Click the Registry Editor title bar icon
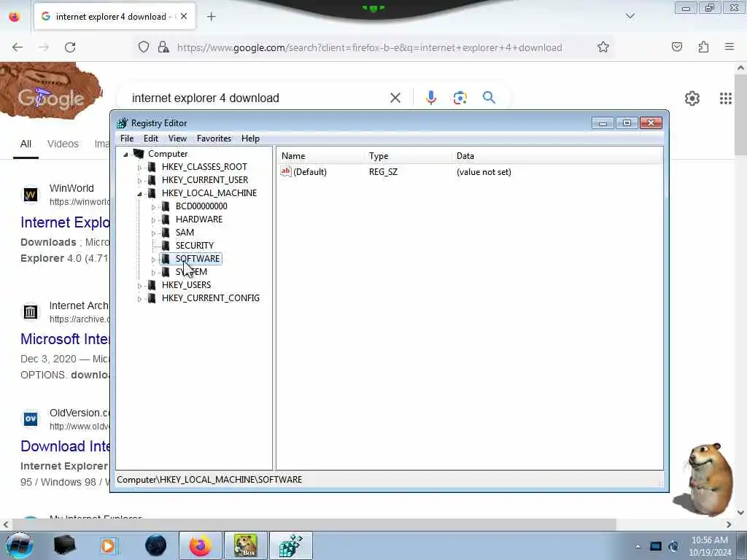 tap(123, 122)
